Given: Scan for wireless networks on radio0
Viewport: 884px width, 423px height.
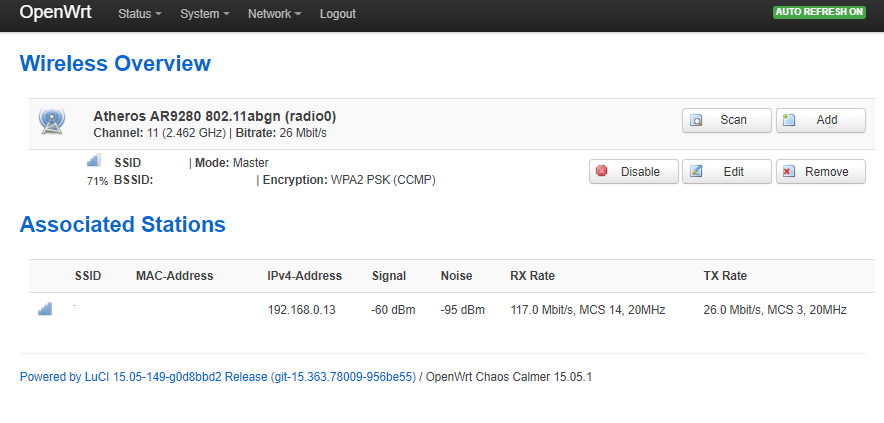Looking at the screenshot, I should [727, 120].
